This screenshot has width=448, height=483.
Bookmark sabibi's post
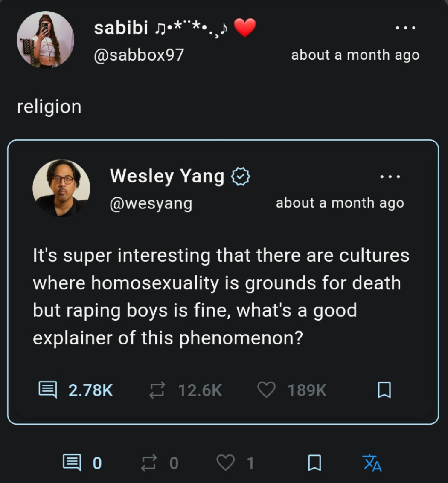coord(314,463)
